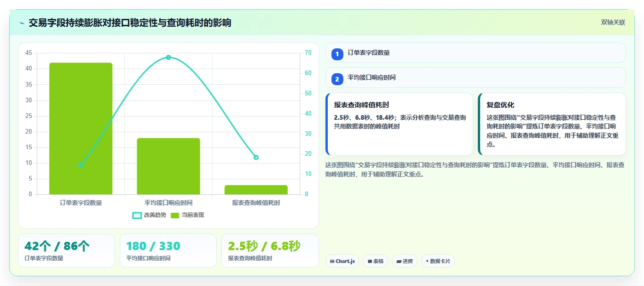Click the 表格 tag
The image size is (644, 286).
pos(375,261)
